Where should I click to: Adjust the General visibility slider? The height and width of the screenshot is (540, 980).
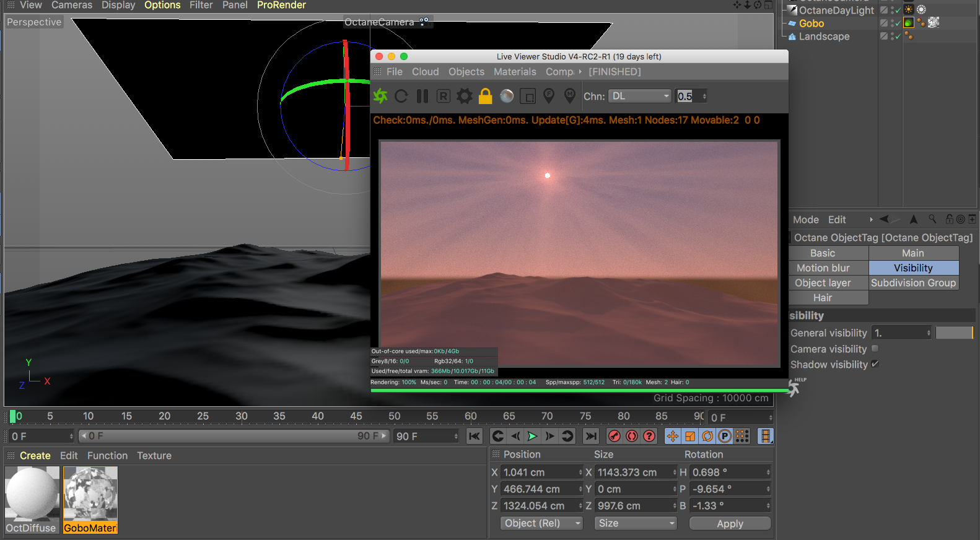coord(954,333)
